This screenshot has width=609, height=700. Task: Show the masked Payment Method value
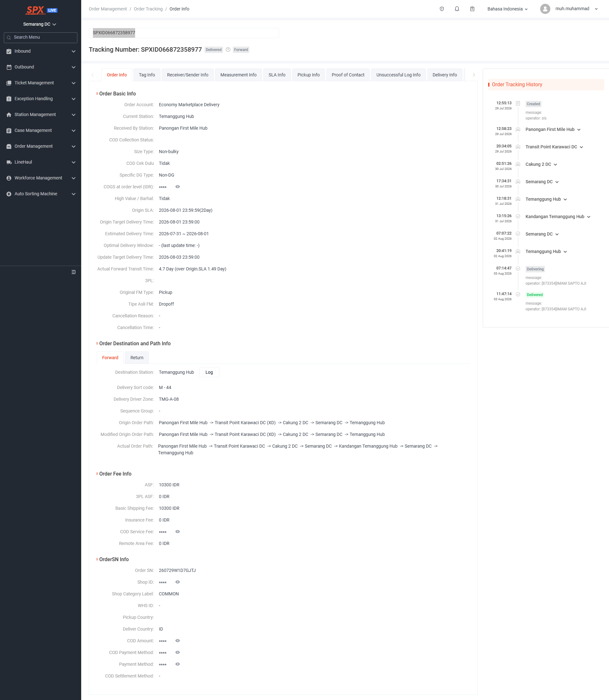click(177, 664)
